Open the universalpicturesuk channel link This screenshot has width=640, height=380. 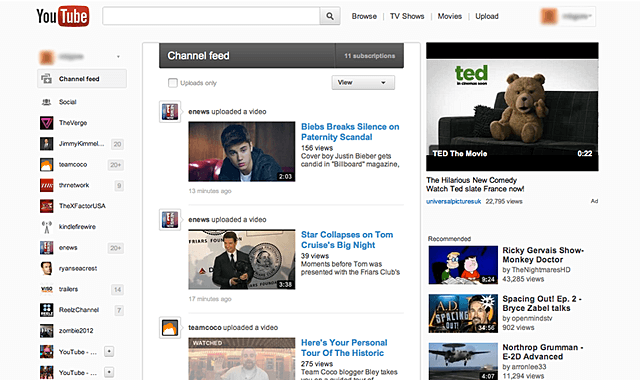pyautogui.click(x=453, y=201)
